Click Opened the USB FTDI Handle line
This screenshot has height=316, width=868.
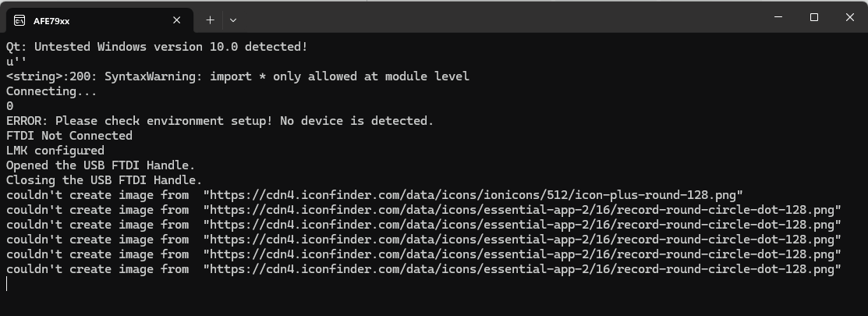point(101,165)
